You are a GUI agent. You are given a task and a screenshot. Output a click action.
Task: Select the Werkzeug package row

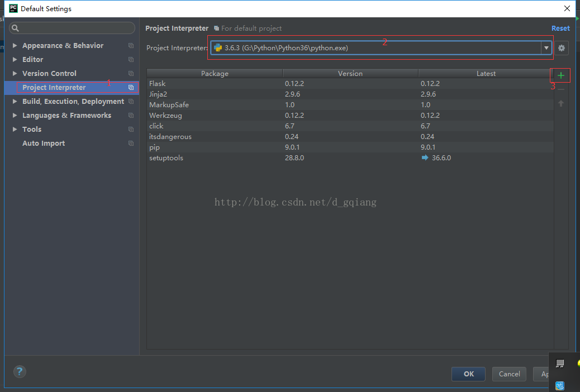coord(350,116)
